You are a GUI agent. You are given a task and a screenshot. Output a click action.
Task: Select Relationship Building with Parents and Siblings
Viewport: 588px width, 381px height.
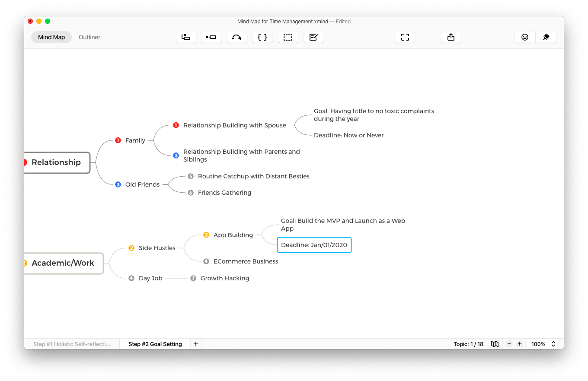pyautogui.click(x=242, y=156)
